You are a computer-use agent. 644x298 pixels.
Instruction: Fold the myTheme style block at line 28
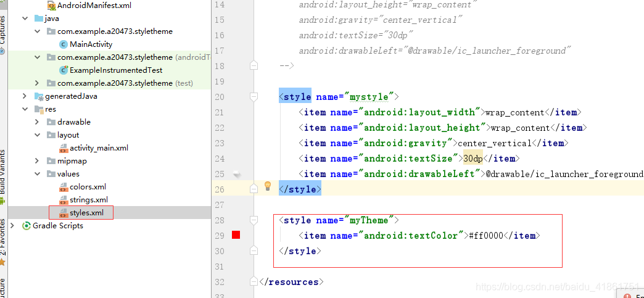point(254,220)
